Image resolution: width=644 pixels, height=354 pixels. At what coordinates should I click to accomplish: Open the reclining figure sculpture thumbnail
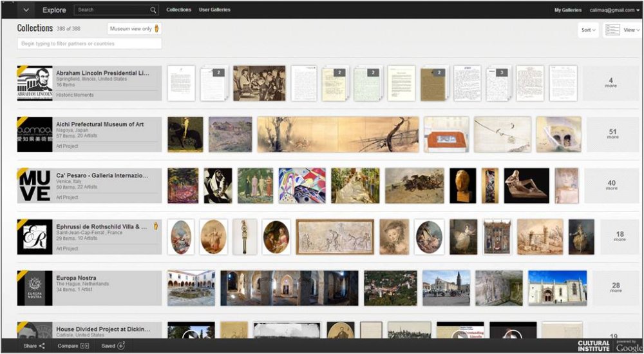(x=527, y=186)
